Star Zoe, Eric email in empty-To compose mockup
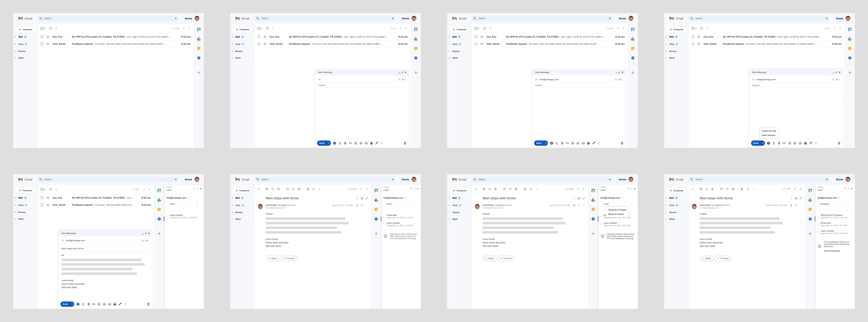This screenshot has height=322, width=868. (265, 37)
